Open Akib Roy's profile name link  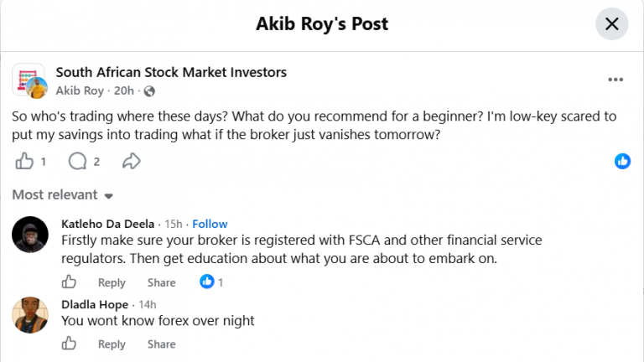tap(80, 90)
